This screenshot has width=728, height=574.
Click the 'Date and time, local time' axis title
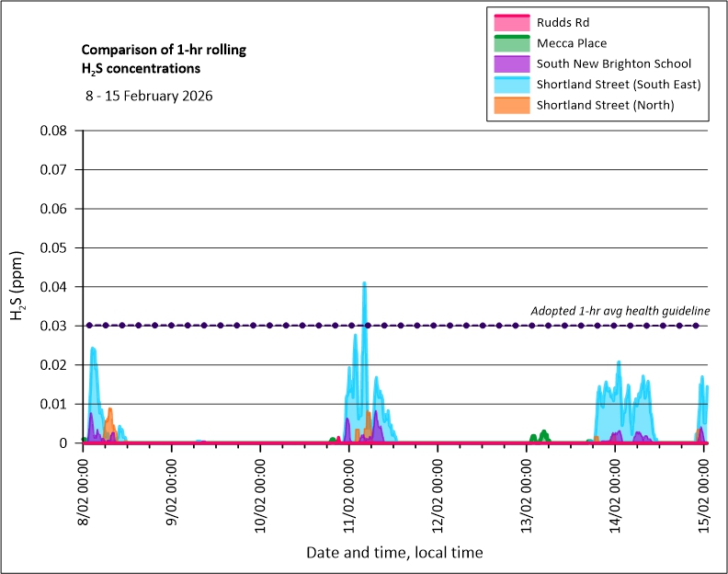pos(394,552)
